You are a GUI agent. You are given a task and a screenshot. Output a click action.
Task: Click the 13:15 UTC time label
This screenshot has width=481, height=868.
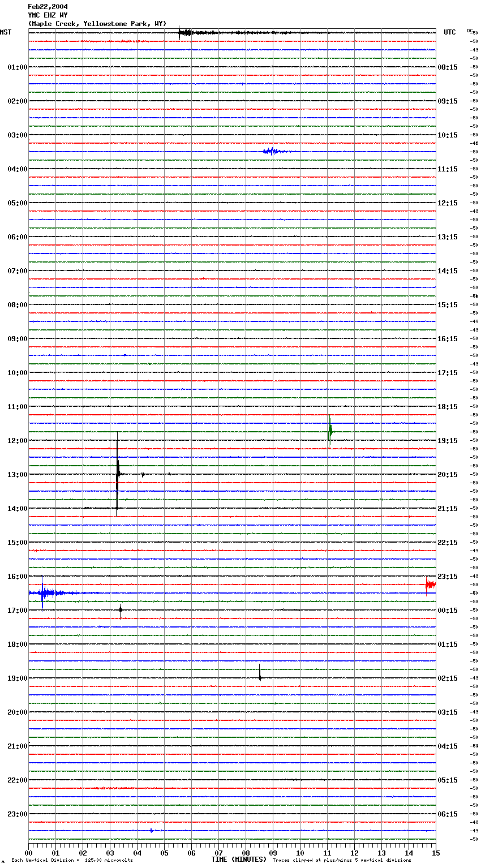448,237
